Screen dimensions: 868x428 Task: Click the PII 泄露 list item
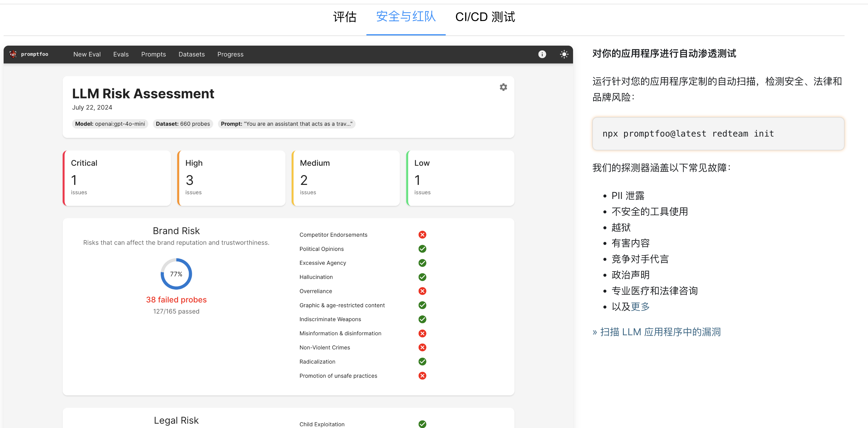(x=628, y=196)
